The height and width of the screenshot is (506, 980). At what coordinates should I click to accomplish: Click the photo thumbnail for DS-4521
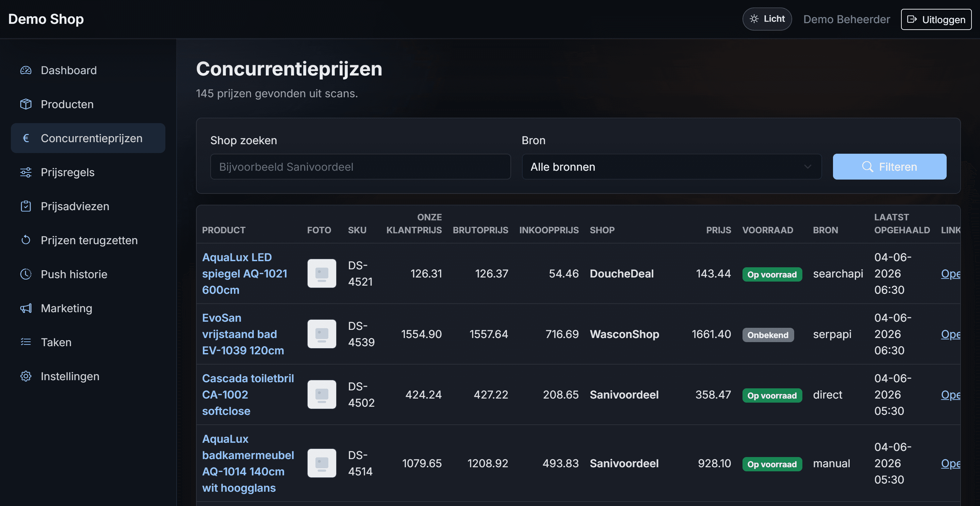click(322, 273)
